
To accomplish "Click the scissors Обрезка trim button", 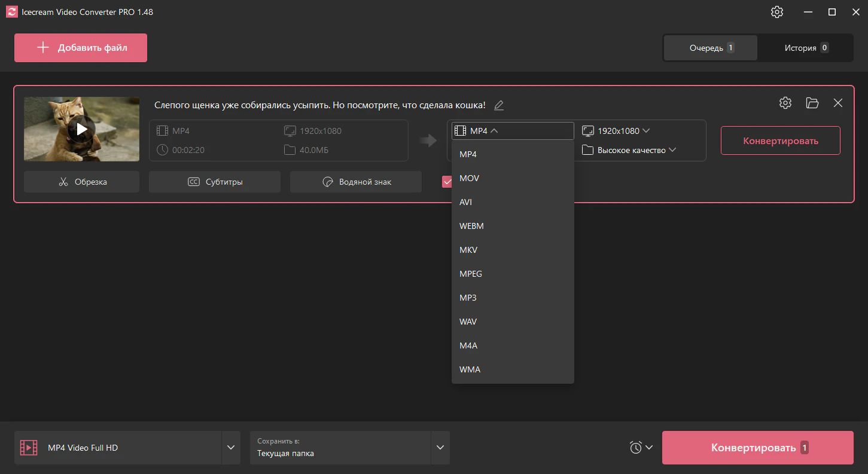I will 81,182.
